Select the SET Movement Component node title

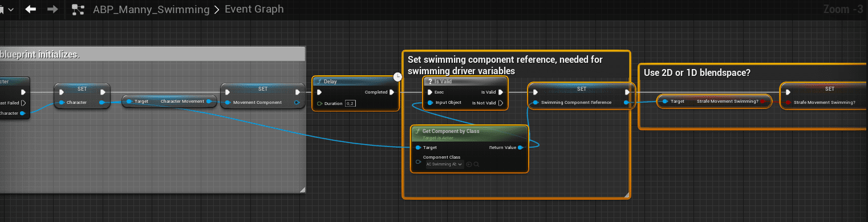click(x=262, y=88)
